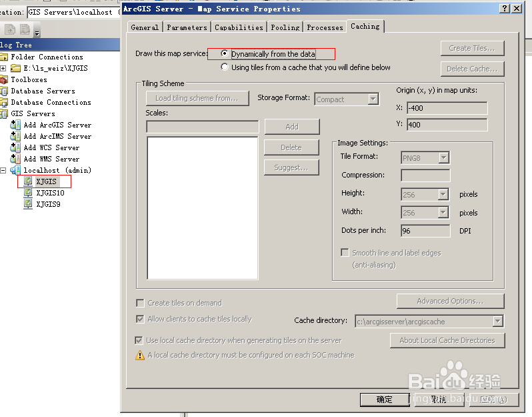Click the Scales entry text box

tap(203, 127)
